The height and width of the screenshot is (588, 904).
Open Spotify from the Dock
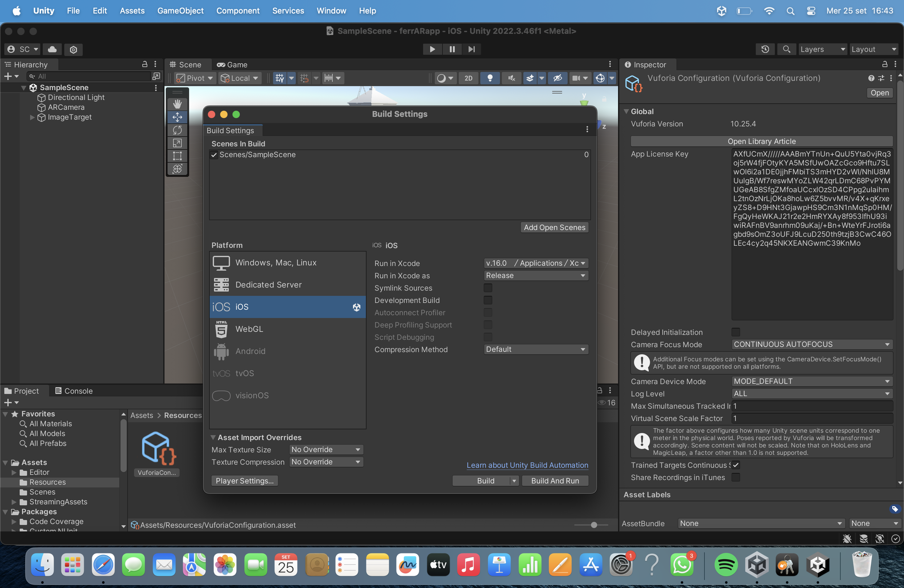click(726, 565)
